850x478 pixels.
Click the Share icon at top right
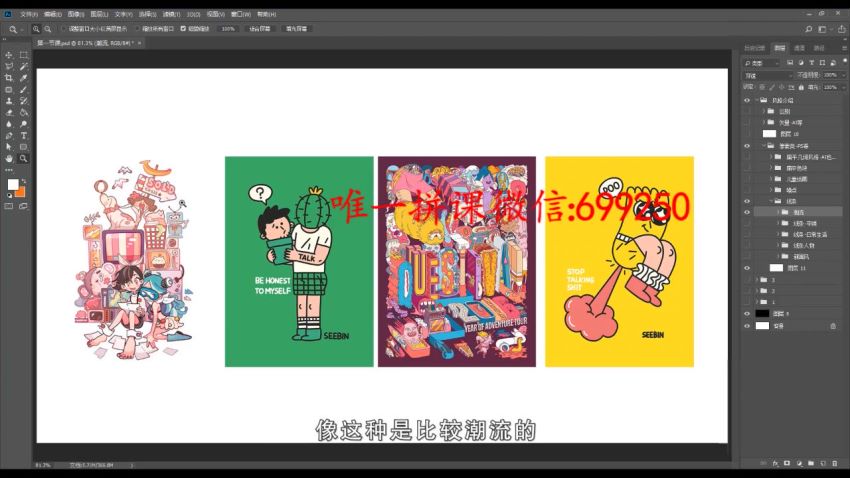tap(841, 29)
